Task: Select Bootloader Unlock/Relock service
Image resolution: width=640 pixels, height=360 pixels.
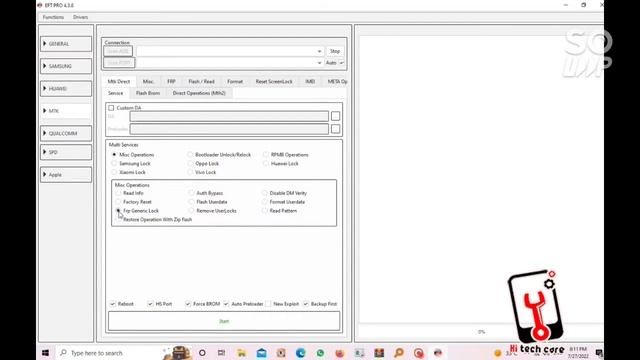Action: pos(190,155)
